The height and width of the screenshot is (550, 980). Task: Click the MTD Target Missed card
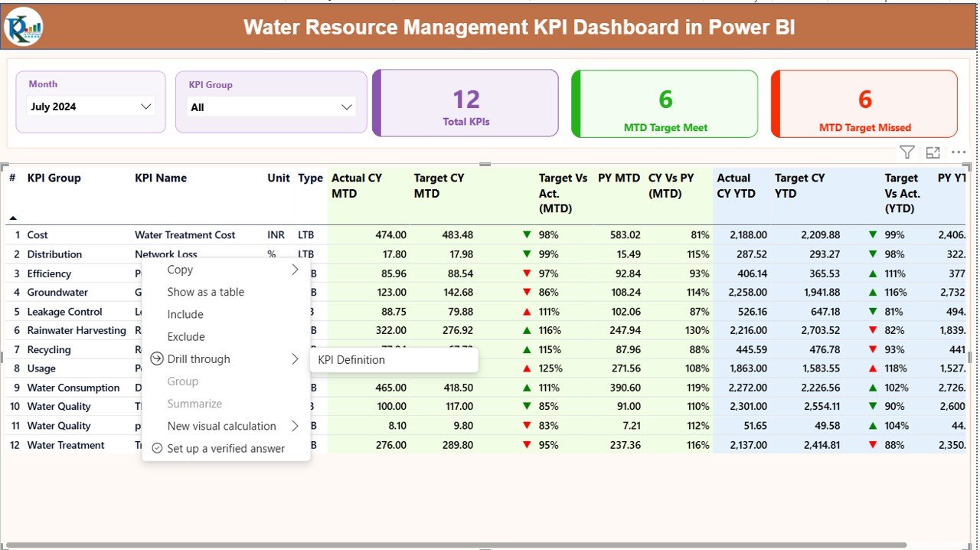[x=864, y=104]
